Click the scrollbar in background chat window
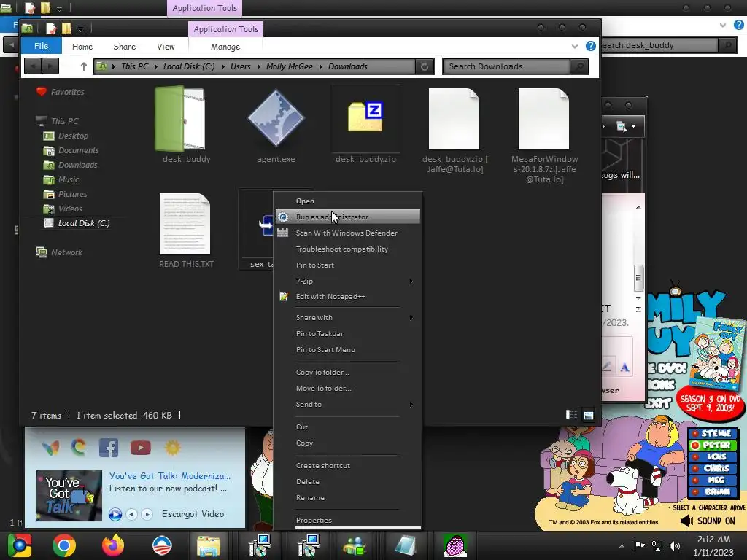747x560 pixels. (x=638, y=278)
